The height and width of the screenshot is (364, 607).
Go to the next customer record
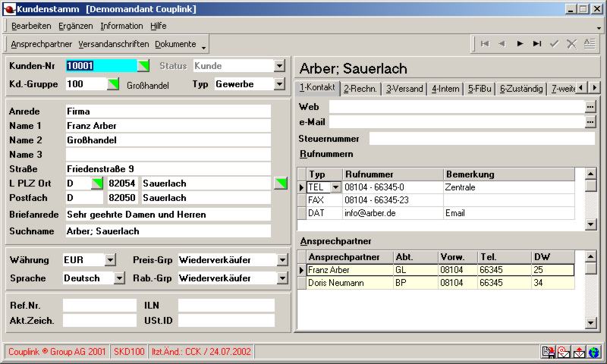pyautogui.click(x=520, y=44)
